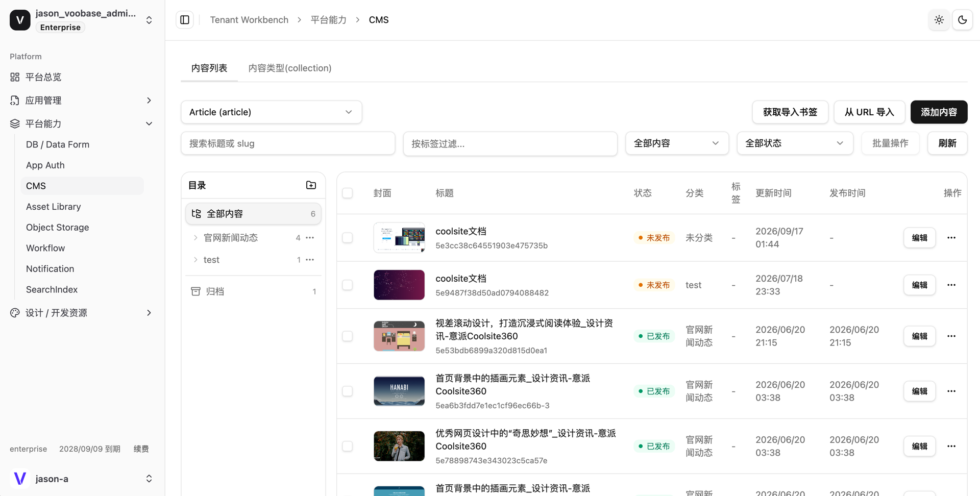980x496 pixels.
Task: Open Notification in sidebar
Action: pos(50,269)
